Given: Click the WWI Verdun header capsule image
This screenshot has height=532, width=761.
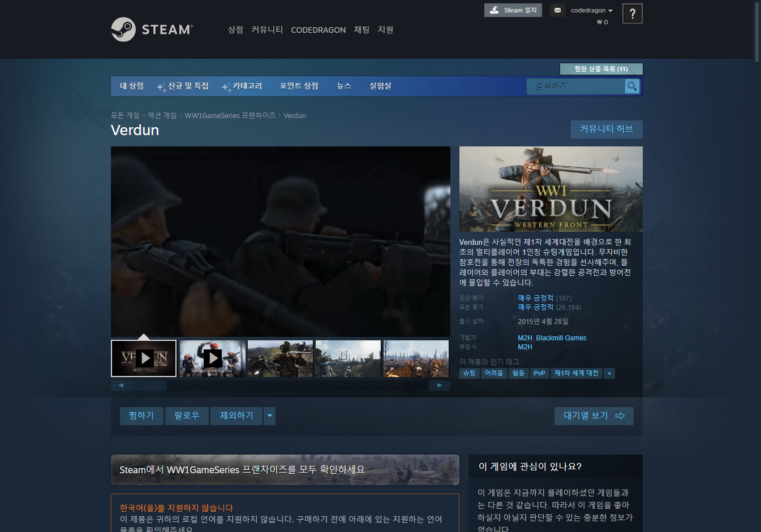Looking at the screenshot, I should click(551, 189).
